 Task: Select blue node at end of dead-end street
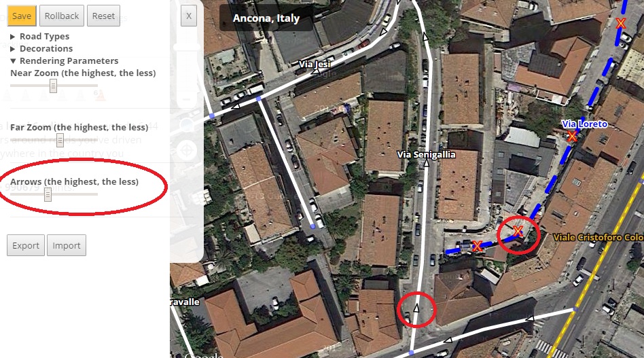coord(313,226)
